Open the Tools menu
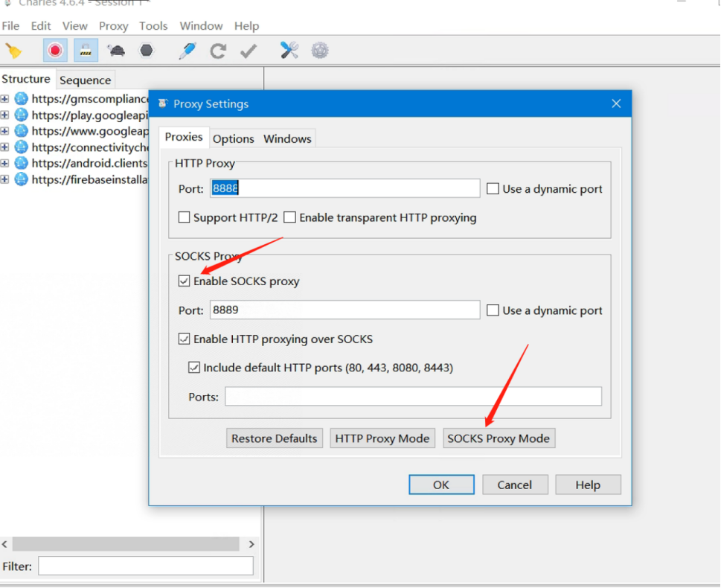This screenshot has width=721, height=588. click(153, 26)
